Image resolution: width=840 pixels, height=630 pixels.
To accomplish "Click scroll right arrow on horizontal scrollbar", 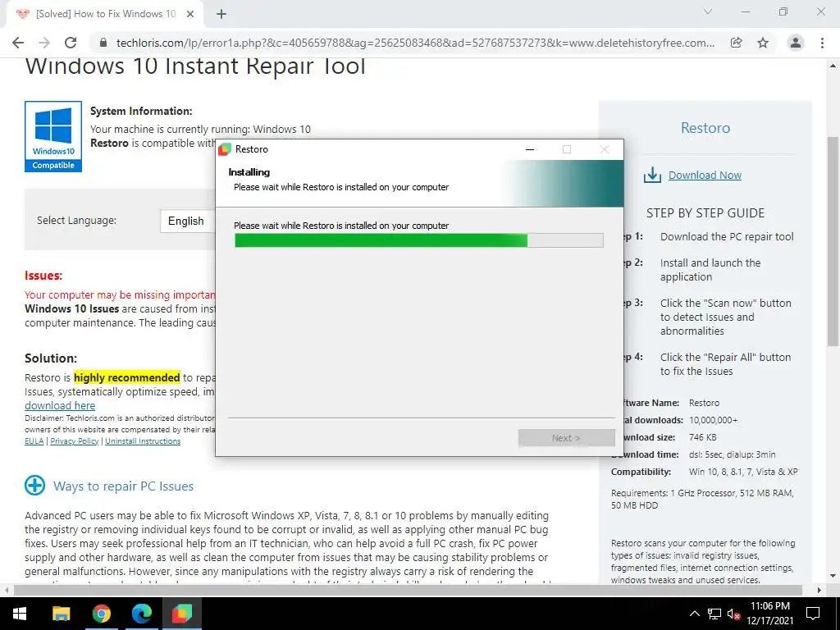I will click(x=819, y=590).
